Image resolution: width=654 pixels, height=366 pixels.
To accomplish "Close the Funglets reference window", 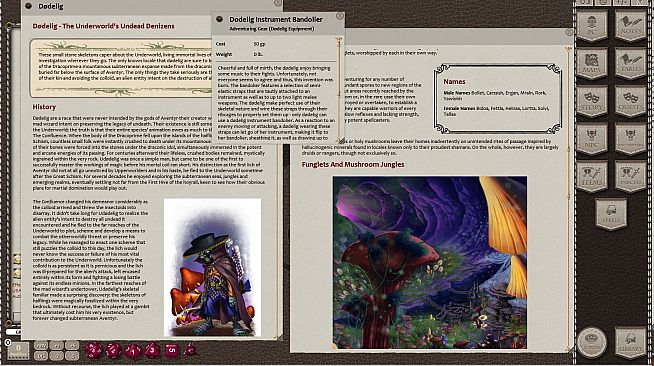I will (569, 32).
